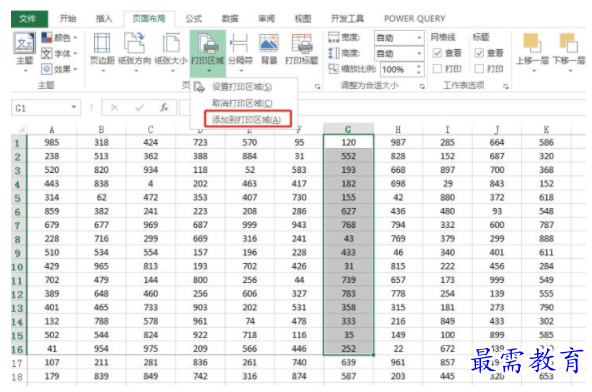
Task: Open the 调整为合适大小 dialog launcher
Action: pos(422,87)
